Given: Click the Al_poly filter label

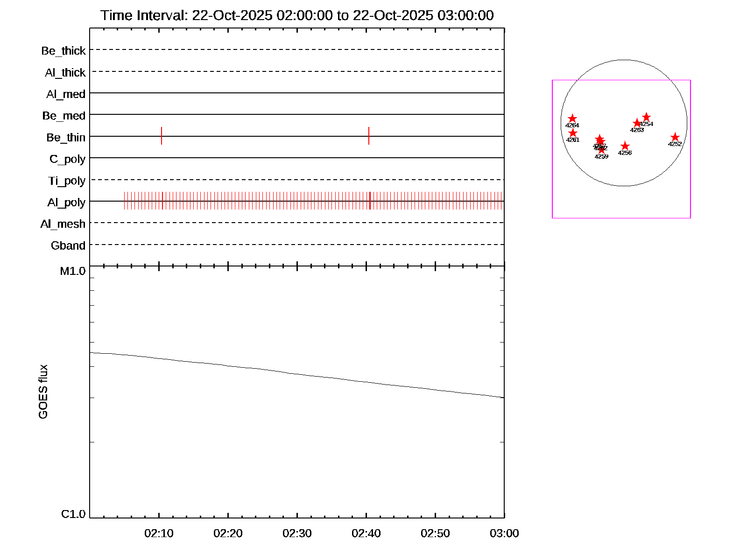Looking at the screenshot, I should tap(66, 203).
